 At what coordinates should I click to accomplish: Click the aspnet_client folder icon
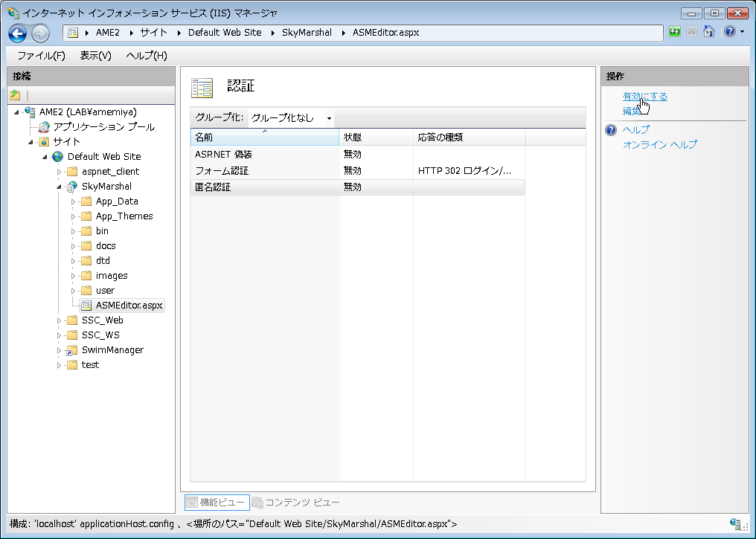(72, 172)
